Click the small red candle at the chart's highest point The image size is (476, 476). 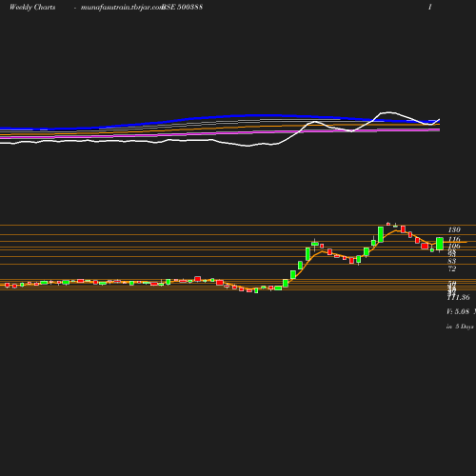[388, 224]
